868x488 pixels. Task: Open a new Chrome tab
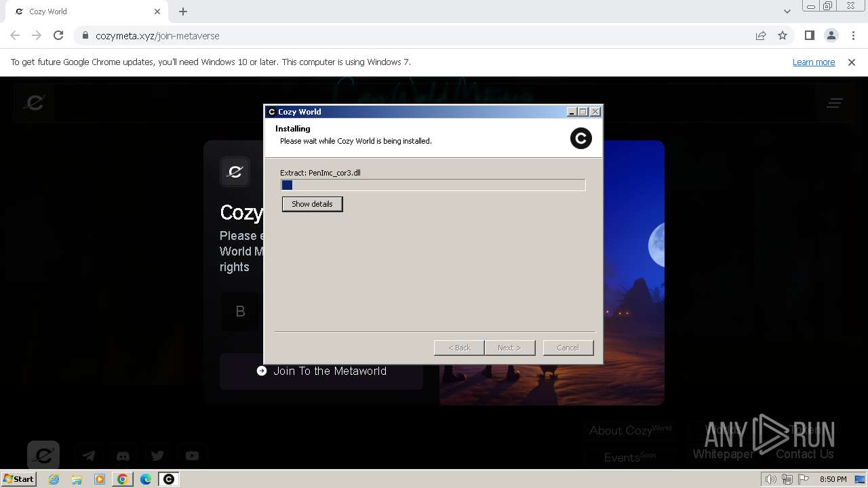click(183, 12)
